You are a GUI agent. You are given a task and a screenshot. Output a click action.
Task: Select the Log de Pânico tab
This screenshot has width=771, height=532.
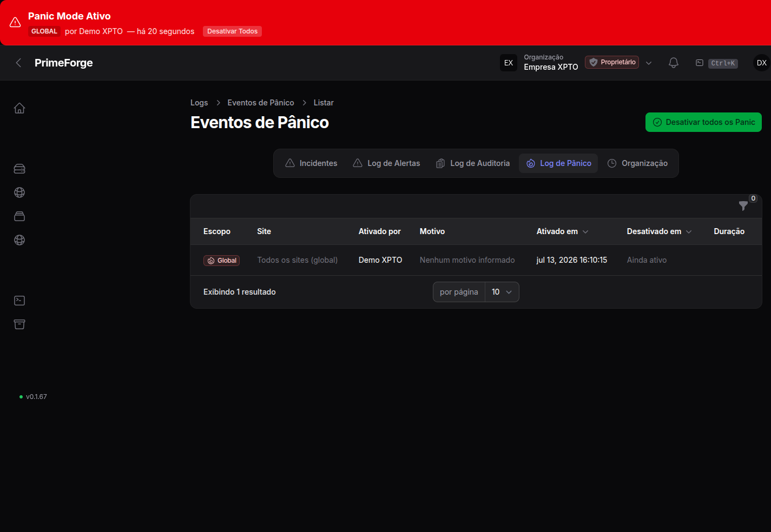558,163
